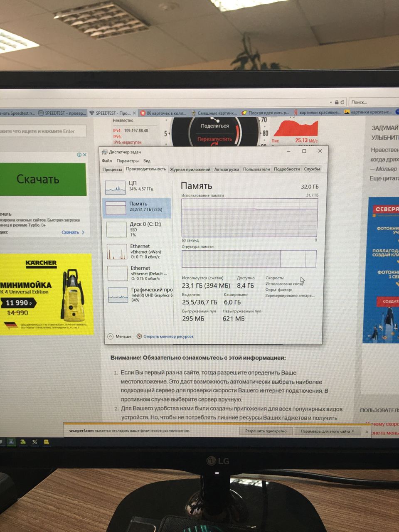This screenshot has height=532, width=399.
Task: Switch to the 86 карточек в колл... tab
Action: click(163, 113)
